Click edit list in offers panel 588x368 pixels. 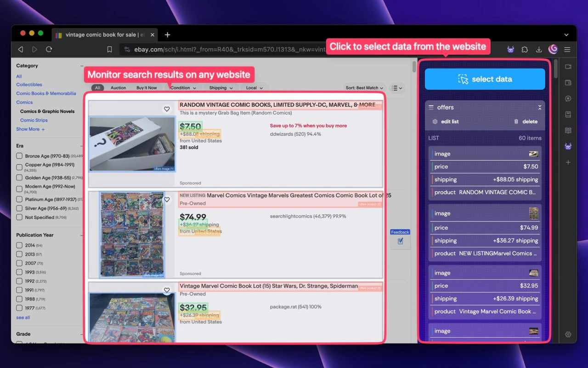point(446,121)
